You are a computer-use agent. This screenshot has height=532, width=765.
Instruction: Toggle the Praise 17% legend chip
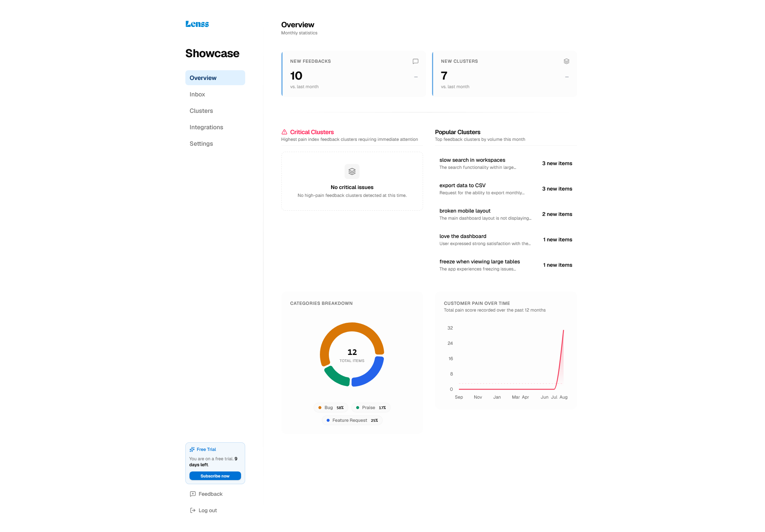tap(371, 408)
